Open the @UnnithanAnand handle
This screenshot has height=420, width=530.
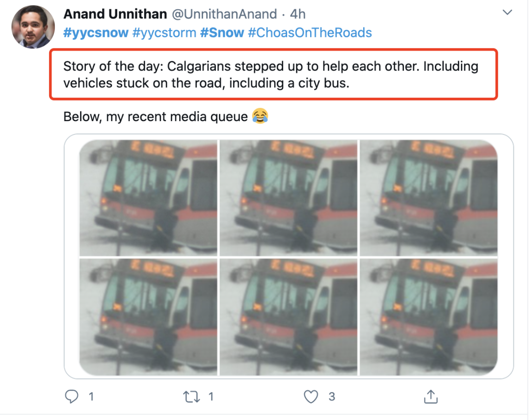point(224,14)
